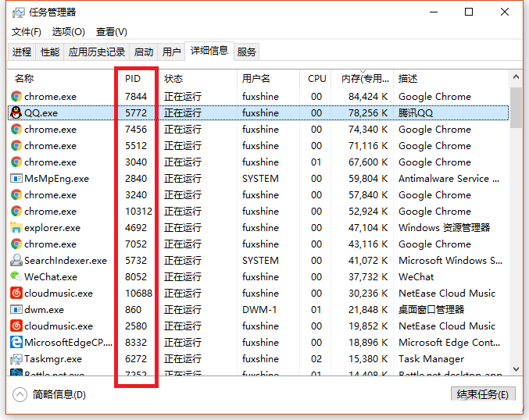The width and height of the screenshot is (529, 420).
Task: Select the 详细信息 tab
Action: pos(209,51)
